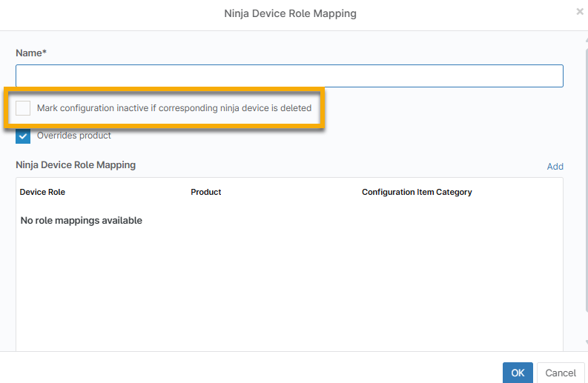Click the Name input field
Image resolution: width=588 pixels, height=383 pixels.
point(289,76)
